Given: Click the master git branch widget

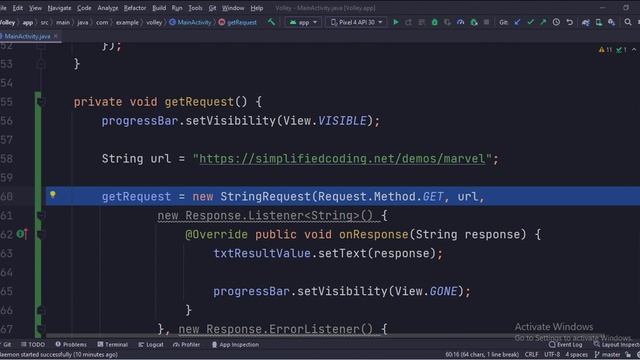Looking at the screenshot, I should 607,354.
